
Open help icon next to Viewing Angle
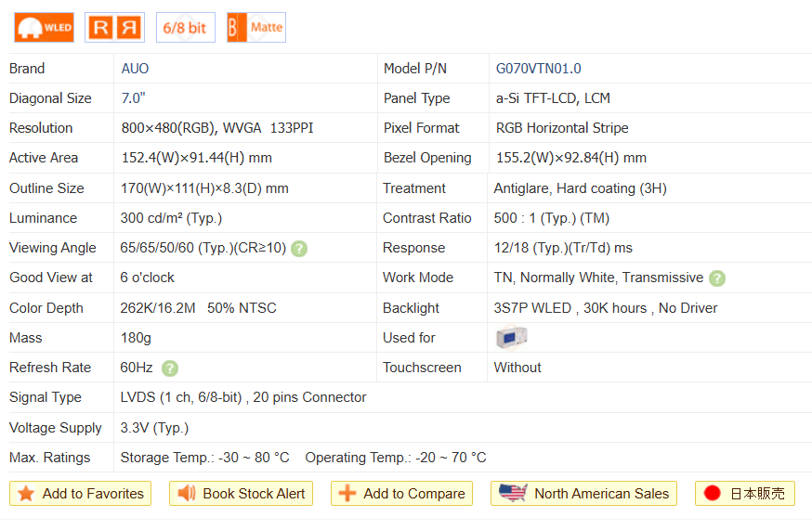click(299, 249)
